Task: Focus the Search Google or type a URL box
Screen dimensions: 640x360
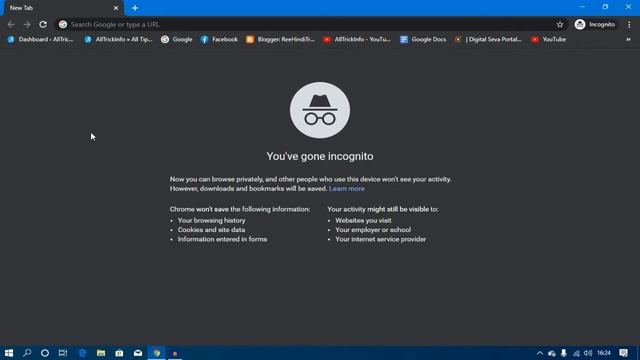Action: [312, 24]
